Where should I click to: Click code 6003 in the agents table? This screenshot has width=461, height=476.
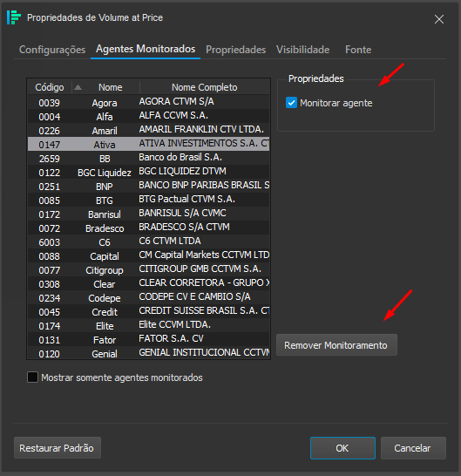50,243
